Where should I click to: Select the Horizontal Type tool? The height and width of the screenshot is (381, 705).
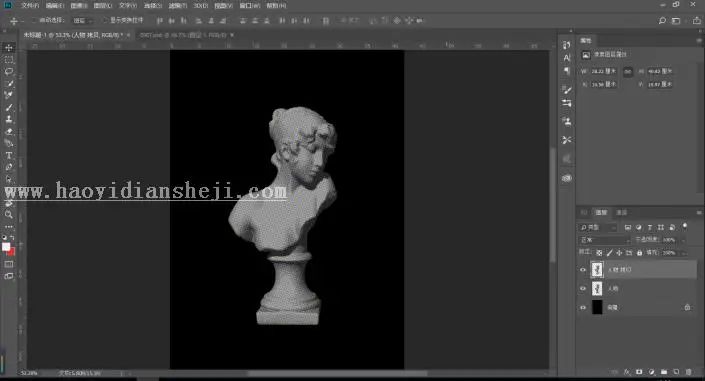click(x=9, y=155)
